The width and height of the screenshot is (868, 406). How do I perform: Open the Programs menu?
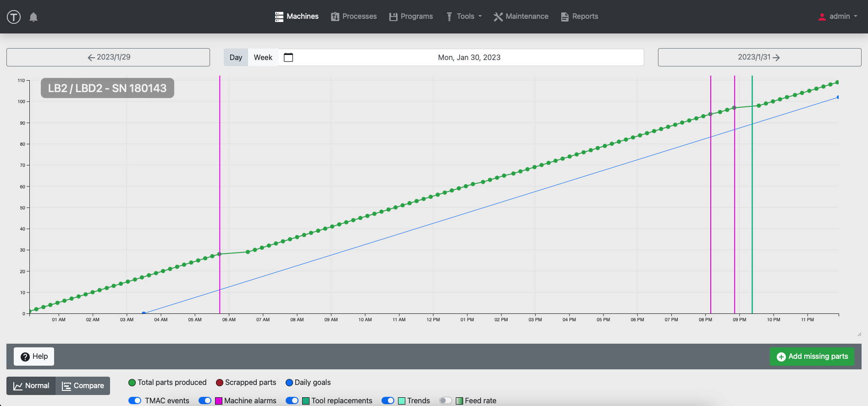coord(411,16)
